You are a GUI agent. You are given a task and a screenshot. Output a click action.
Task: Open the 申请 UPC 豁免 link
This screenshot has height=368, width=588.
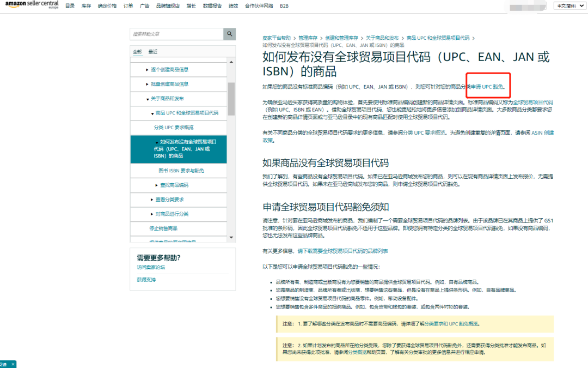pos(487,87)
